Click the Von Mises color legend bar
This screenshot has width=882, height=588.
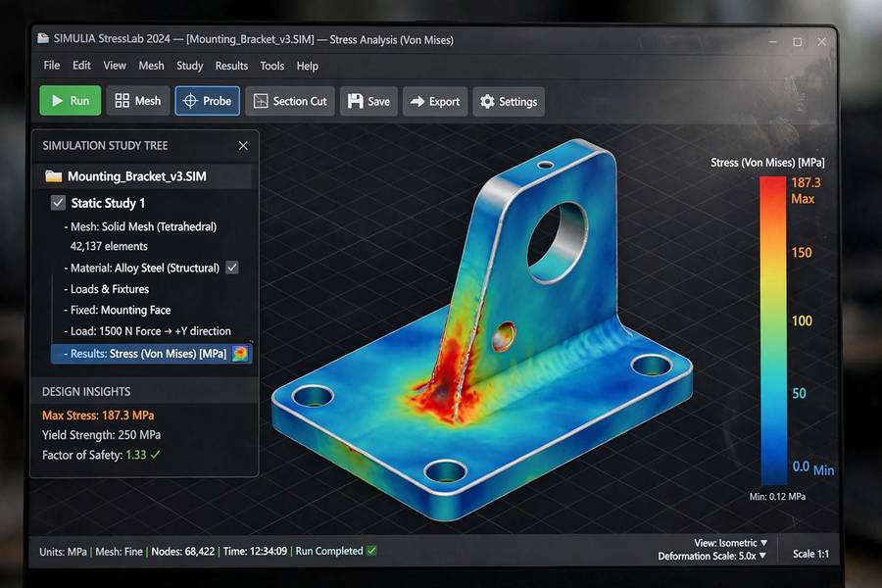773,330
